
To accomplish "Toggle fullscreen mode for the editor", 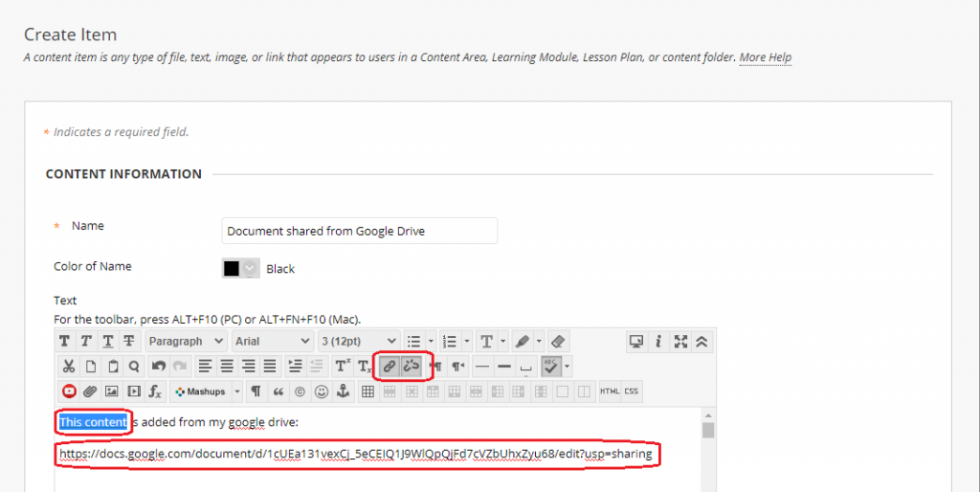I will [x=680, y=342].
